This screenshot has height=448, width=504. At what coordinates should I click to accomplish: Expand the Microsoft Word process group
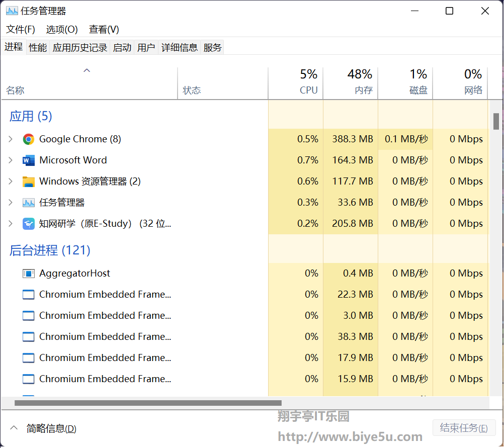[x=11, y=160]
